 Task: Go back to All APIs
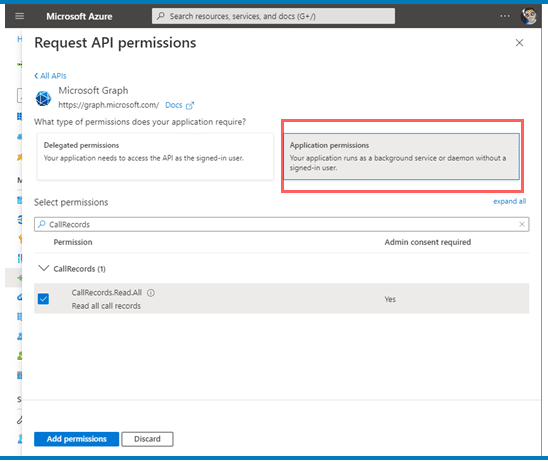(50, 76)
